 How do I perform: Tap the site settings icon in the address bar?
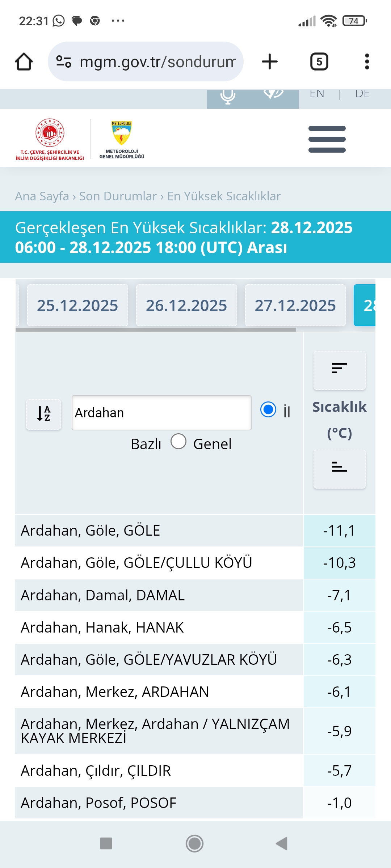tap(64, 61)
